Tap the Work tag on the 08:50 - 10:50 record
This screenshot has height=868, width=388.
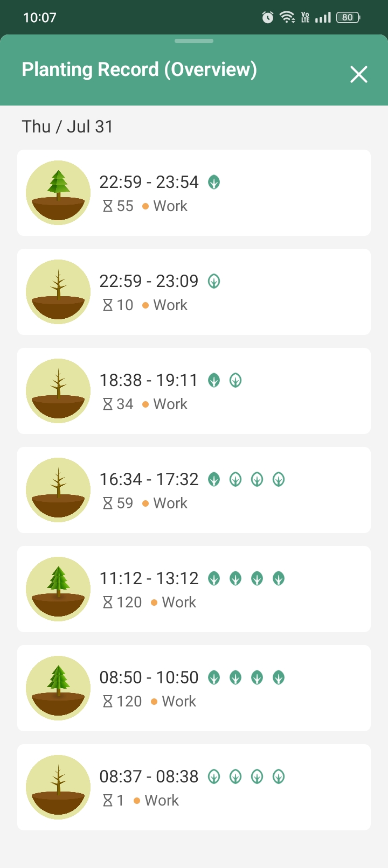[179, 702]
